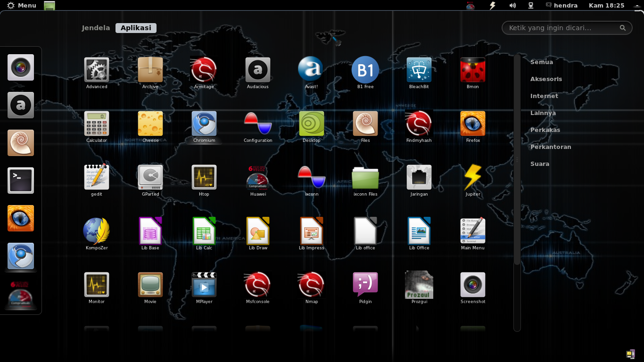This screenshot has width=644, height=362.
Task: Open the message tray icon at bottom right
Action: coord(630,354)
